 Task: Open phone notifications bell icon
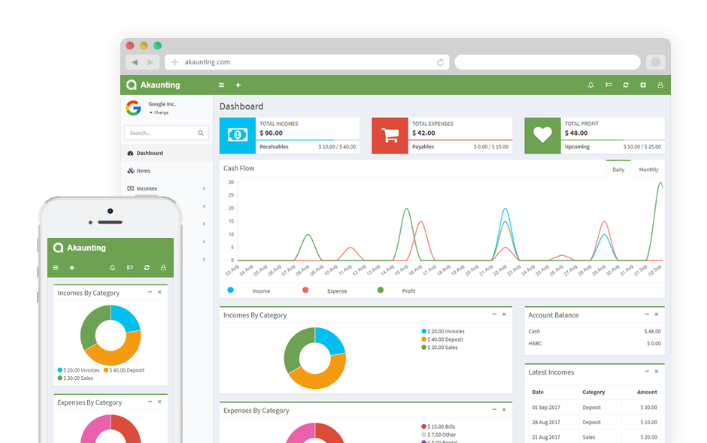tap(112, 268)
